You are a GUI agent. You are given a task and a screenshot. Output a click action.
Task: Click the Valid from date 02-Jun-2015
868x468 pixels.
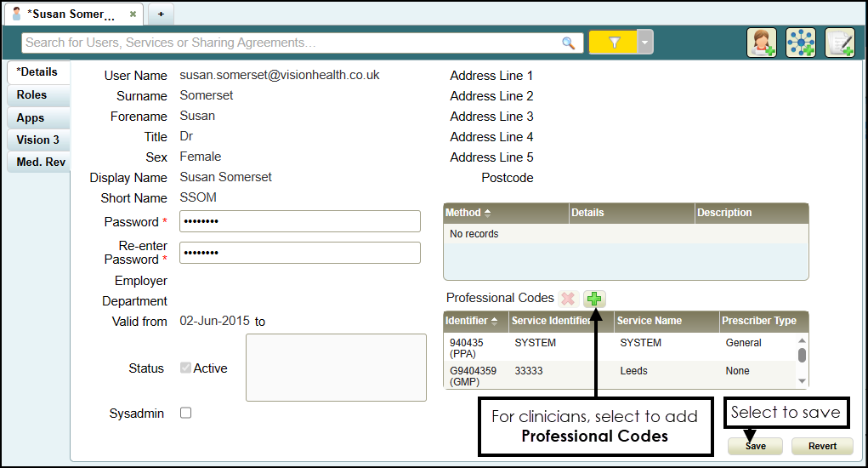point(215,322)
